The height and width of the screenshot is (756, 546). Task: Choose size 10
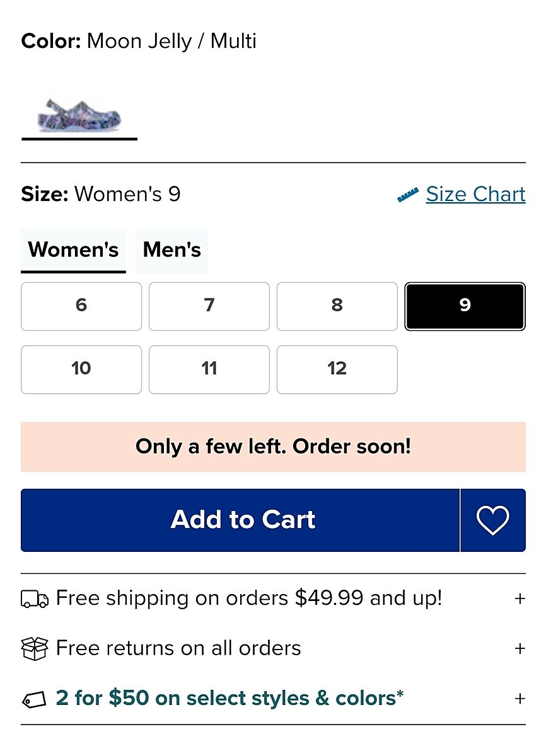tap(81, 369)
